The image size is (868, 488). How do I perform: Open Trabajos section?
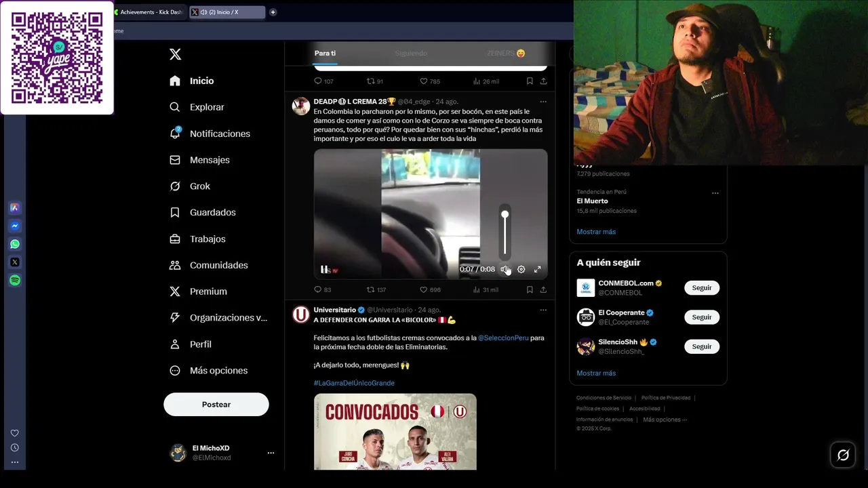click(x=197, y=239)
